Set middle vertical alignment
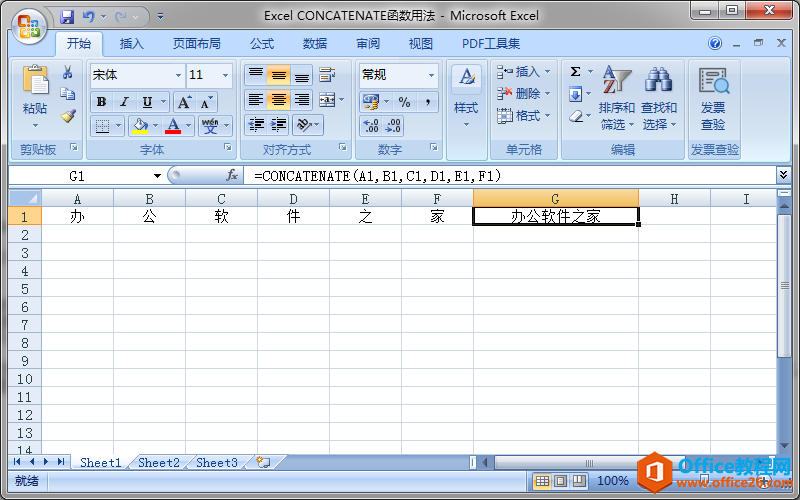 (279, 76)
